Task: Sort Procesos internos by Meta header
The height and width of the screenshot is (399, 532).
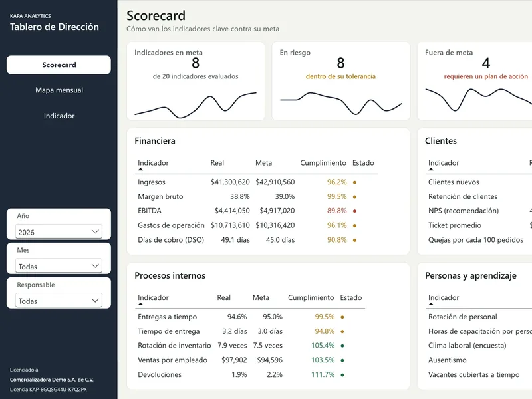Action: pos(261,297)
